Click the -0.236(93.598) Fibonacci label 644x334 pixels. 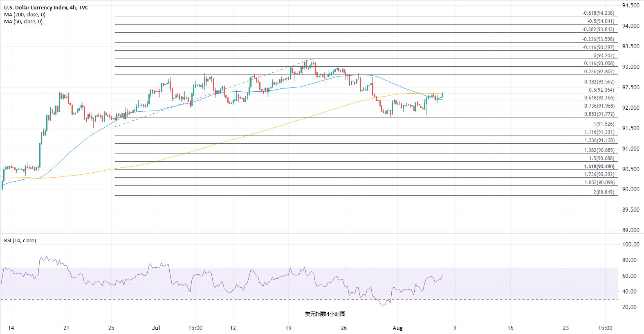pyautogui.click(x=598, y=39)
